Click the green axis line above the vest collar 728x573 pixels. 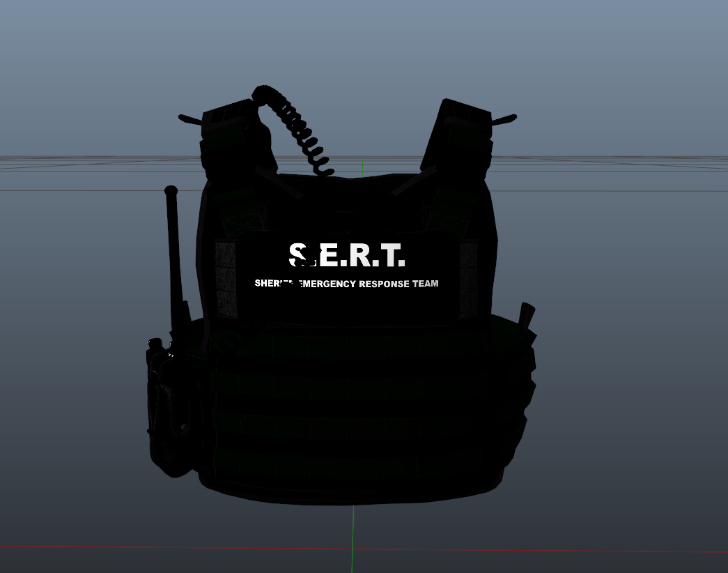362,166
